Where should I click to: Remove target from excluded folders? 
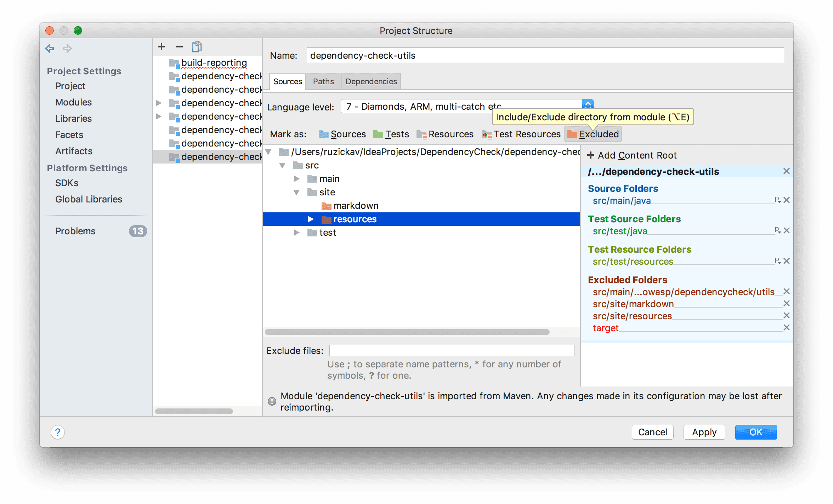coord(786,328)
